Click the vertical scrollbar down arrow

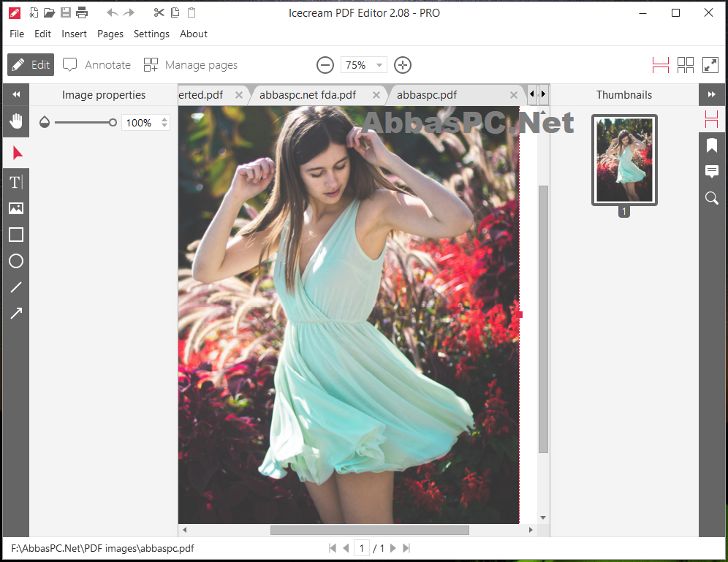point(543,518)
